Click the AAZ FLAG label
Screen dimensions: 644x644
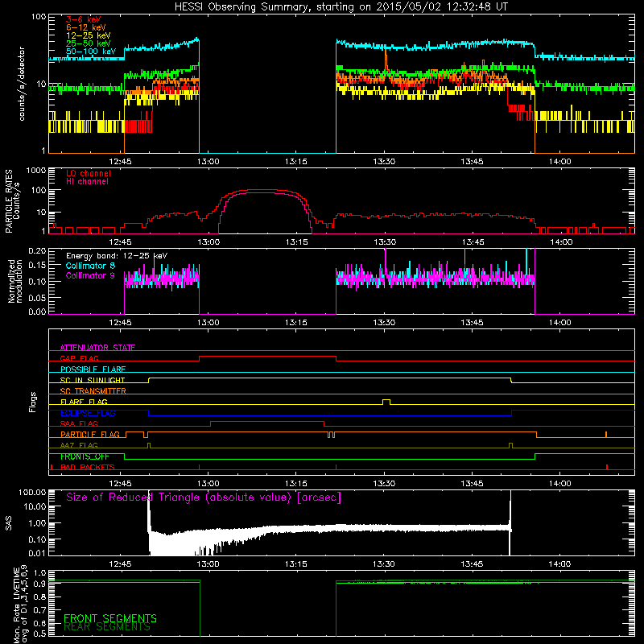tap(79, 445)
